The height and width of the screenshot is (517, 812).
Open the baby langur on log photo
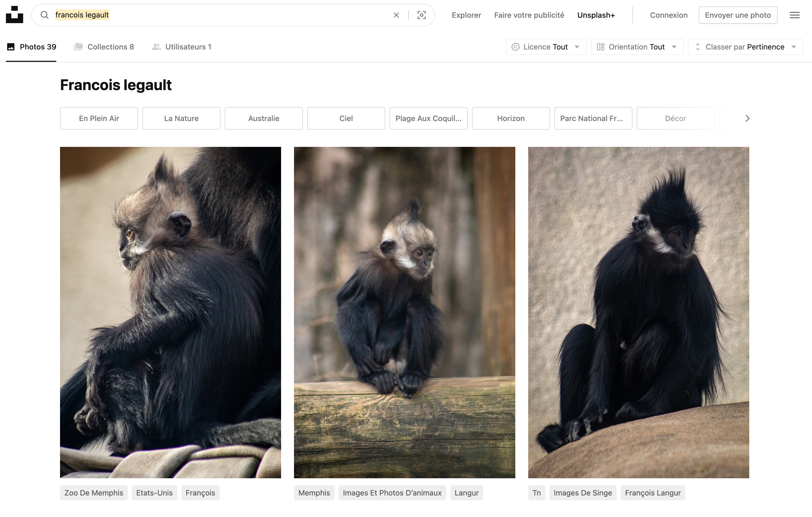coord(404,312)
